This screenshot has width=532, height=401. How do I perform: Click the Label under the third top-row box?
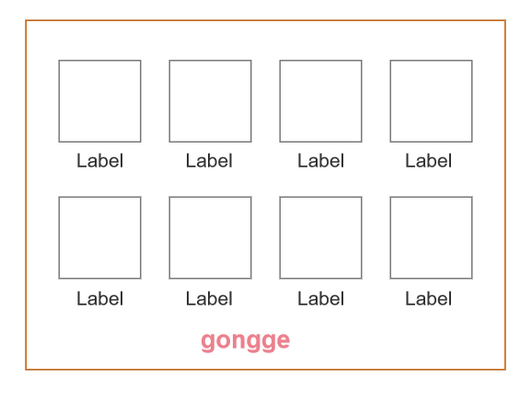click(321, 161)
